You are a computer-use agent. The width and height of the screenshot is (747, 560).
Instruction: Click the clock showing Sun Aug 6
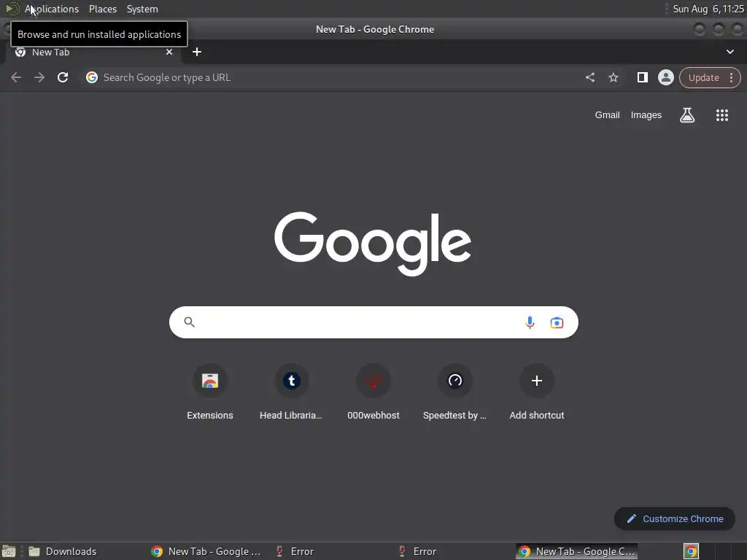point(708,9)
